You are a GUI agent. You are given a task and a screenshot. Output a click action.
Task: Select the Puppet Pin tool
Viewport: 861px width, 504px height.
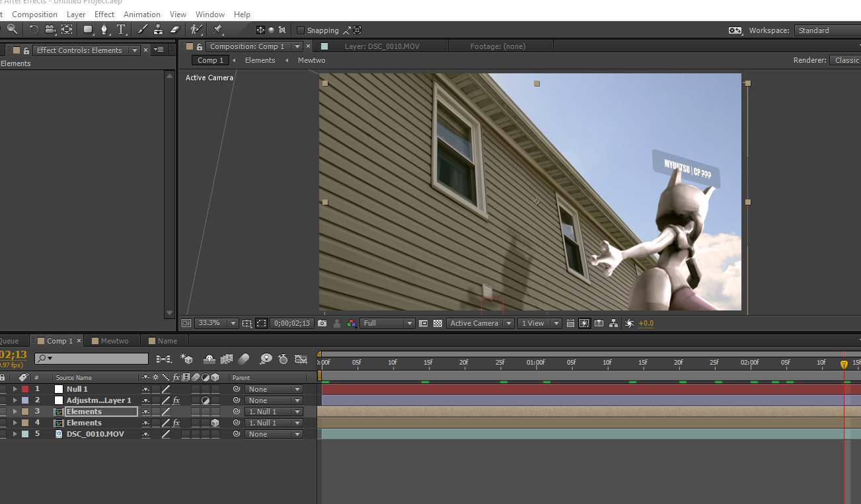point(217,30)
